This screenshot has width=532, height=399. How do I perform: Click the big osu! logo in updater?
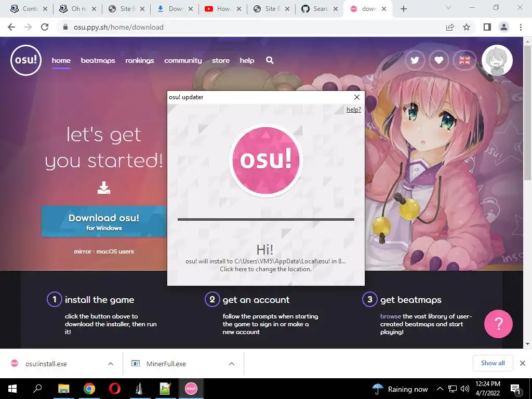[x=266, y=160]
